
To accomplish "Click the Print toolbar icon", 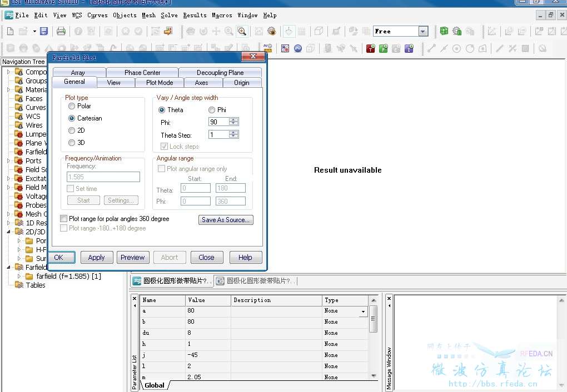I will 61,32.
